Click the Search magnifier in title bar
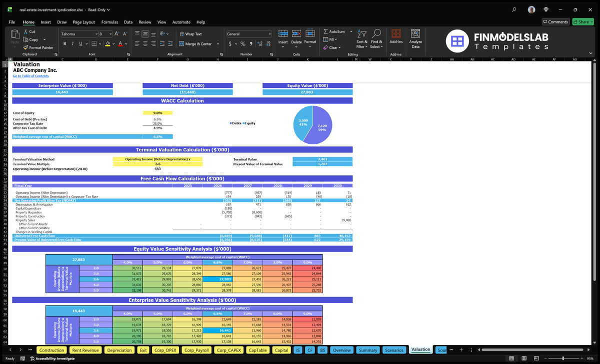Image resolution: width=600 pixels, height=364 pixels. [514, 9]
